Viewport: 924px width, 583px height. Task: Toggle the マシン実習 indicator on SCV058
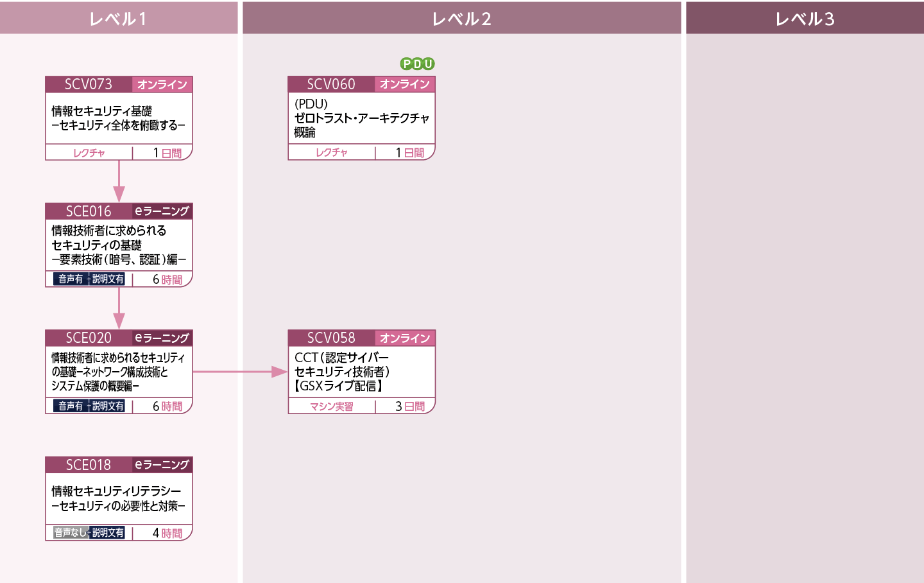pyautogui.click(x=331, y=406)
